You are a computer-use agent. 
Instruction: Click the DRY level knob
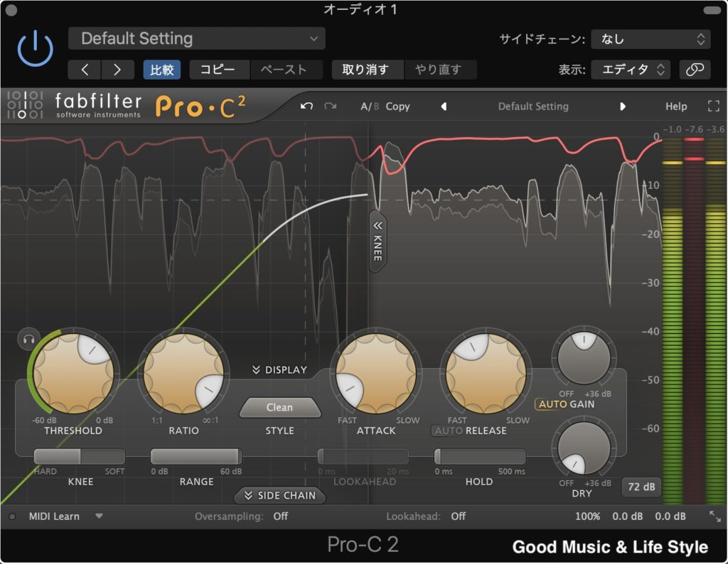[584, 448]
